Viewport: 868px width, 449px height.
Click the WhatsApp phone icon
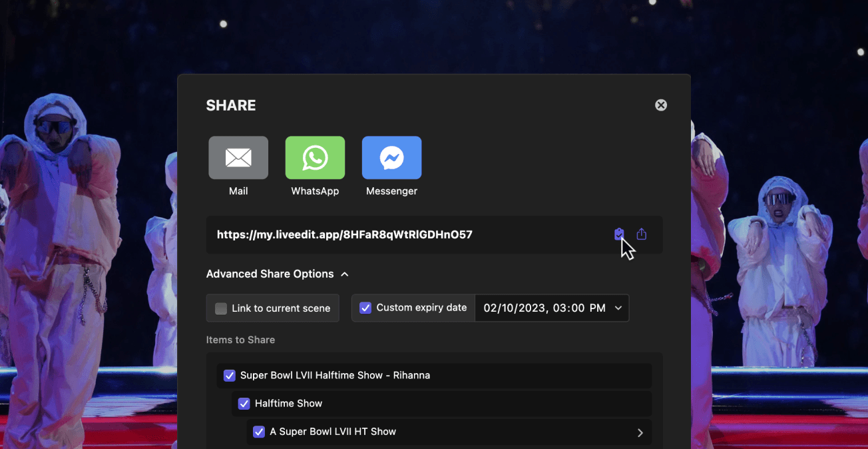315,158
